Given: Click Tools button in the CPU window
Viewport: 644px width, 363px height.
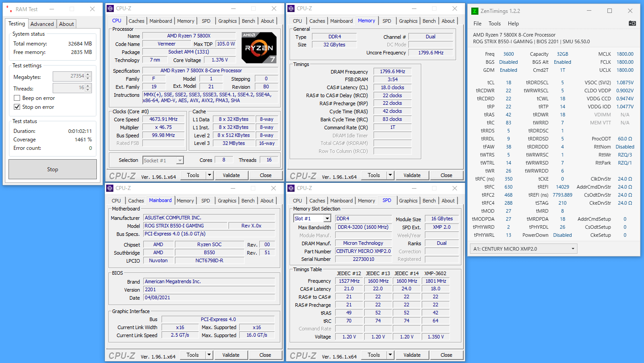Looking at the screenshot, I should click(x=193, y=175).
